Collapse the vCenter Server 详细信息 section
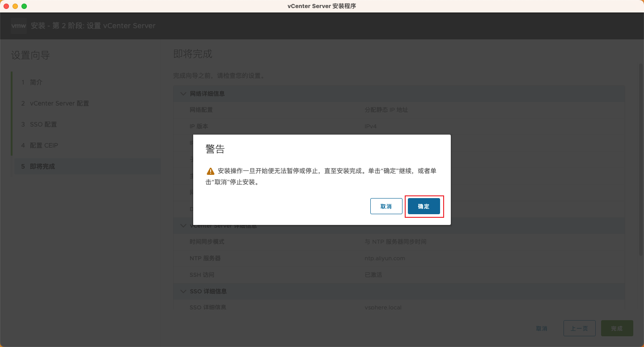The height and width of the screenshot is (347, 644). (x=183, y=226)
